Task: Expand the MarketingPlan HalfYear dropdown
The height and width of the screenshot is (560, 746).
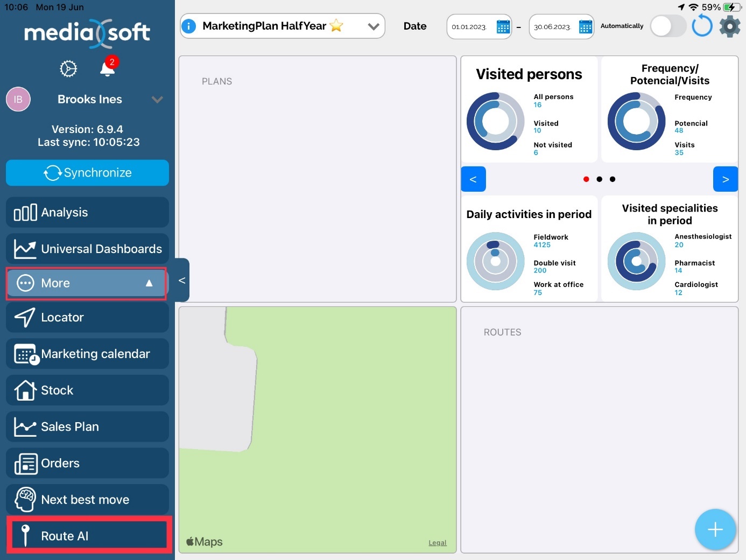Action: click(x=373, y=26)
